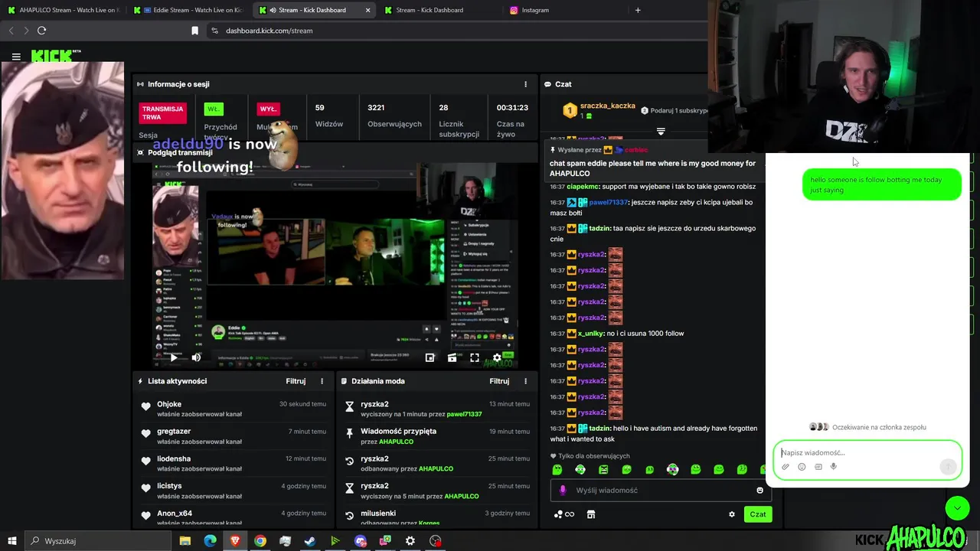Click milusienki in mod actions

pyautogui.click(x=378, y=514)
